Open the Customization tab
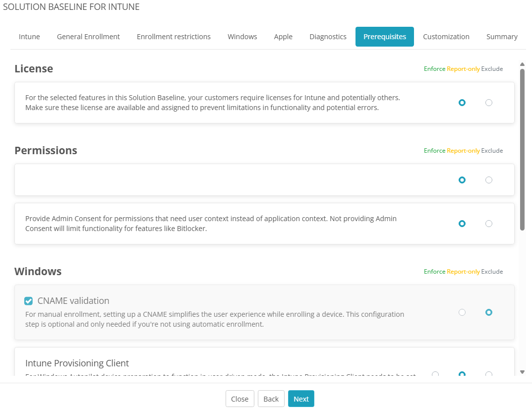 tap(446, 37)
